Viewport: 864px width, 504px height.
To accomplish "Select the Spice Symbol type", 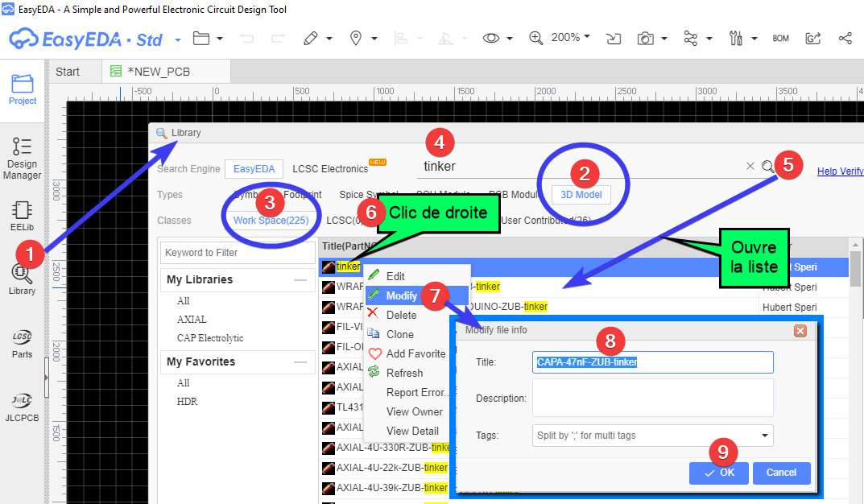I will (369, 195).
